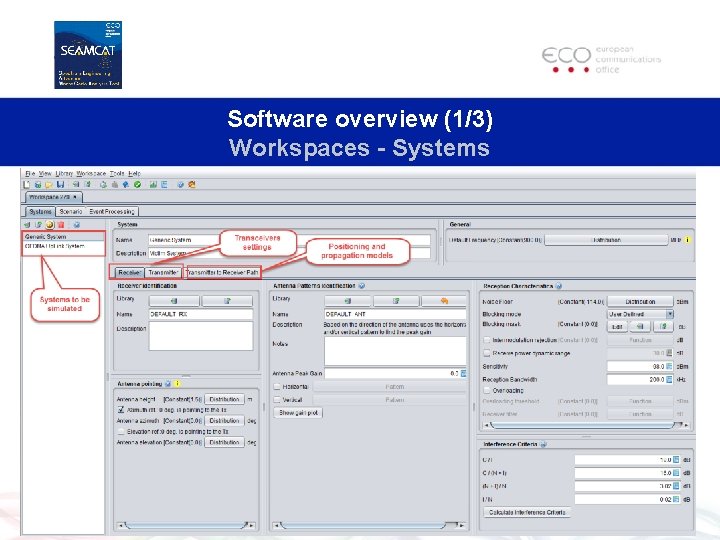Screen dimensions: 720x540
Task: Click yellow info icon next to General frequency
Action: pyautogui.click(x=687, y=240)
